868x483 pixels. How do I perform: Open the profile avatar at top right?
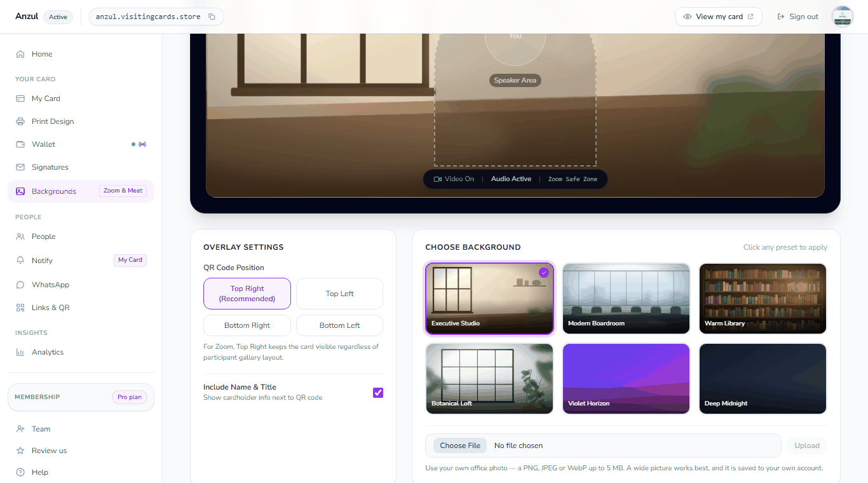843,17
